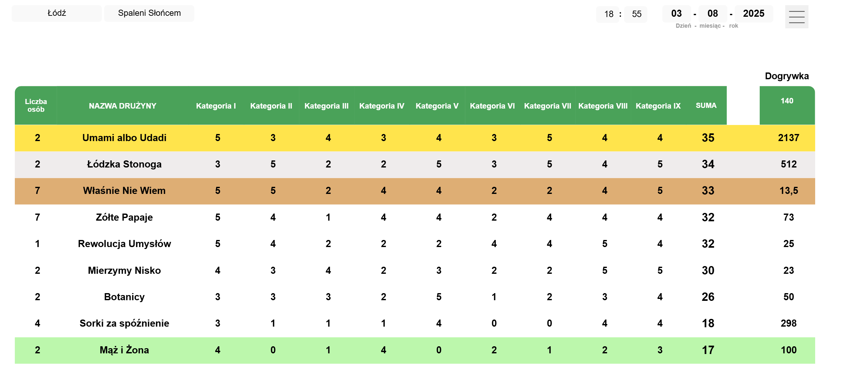Select the minutes field showing 55

(636, 14)
